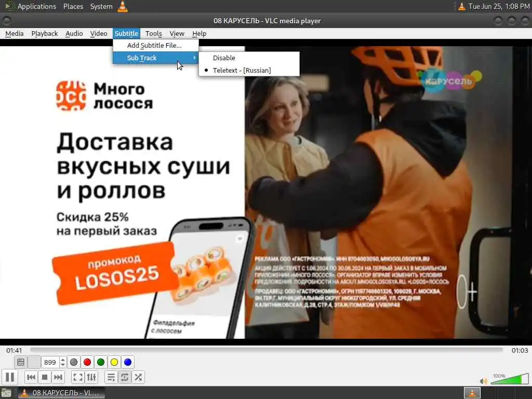The image size is (532, 399).
Task: Select Teletext - [Russian] subtitle track
Action: tap(249, 70)
